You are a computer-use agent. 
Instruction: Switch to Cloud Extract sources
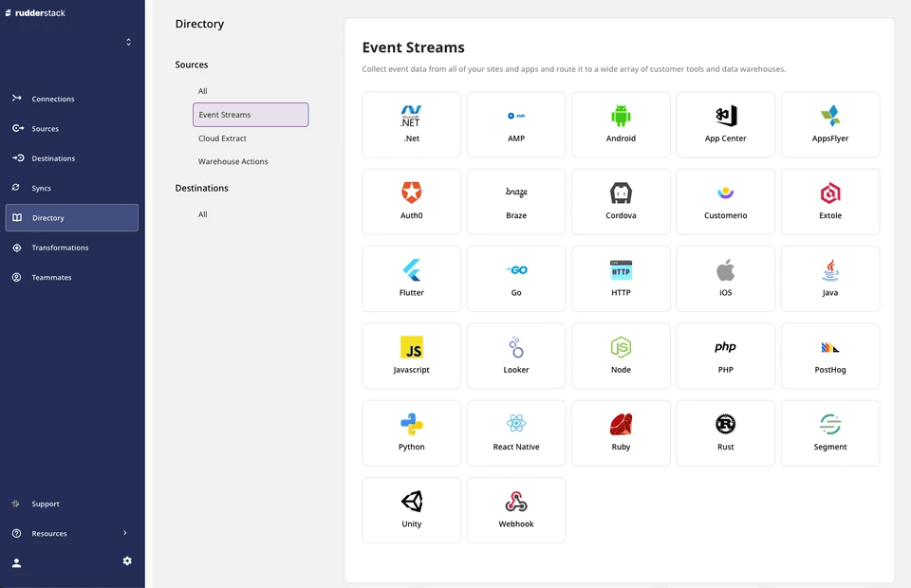coord(222,138)
